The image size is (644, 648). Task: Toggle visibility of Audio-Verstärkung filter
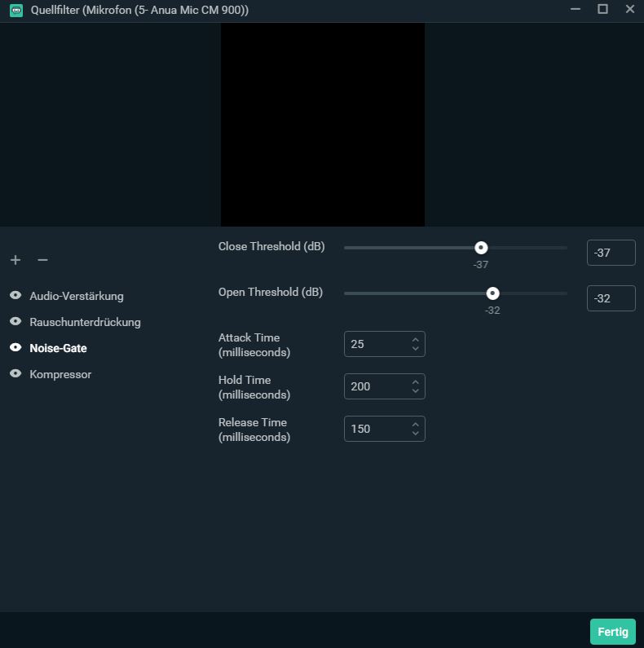coord(15,296)
